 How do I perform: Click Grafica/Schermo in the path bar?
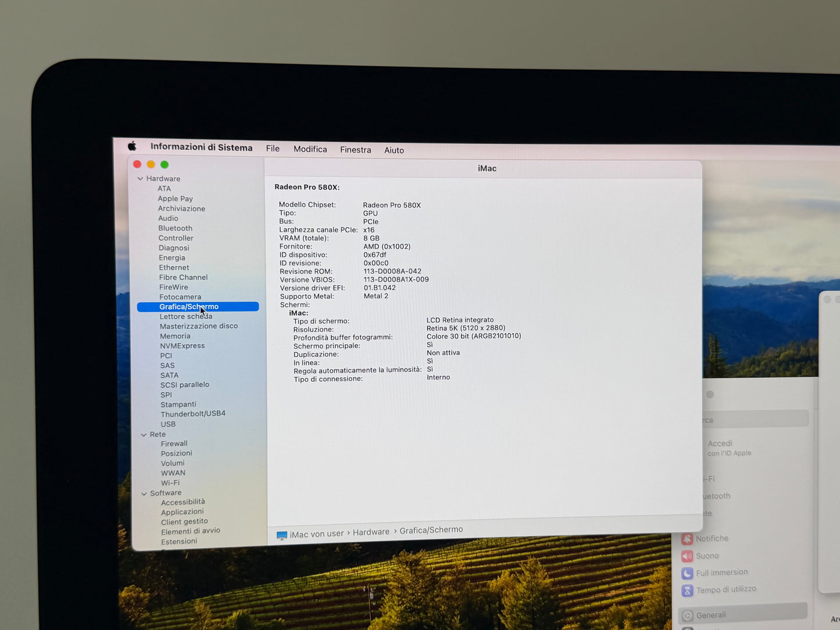431,530
